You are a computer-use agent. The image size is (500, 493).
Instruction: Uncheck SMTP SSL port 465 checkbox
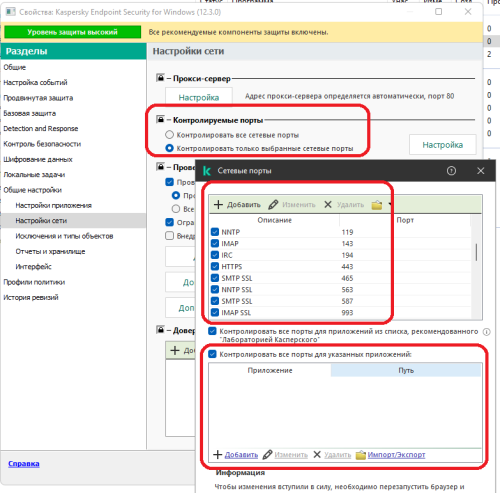(x=215, y=278)
